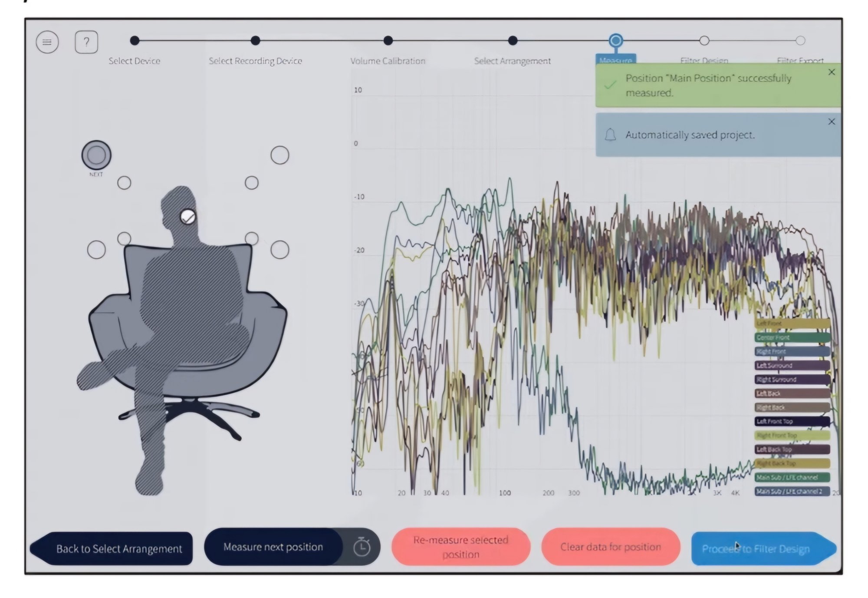Click the Select Device step tab
The width and height of the screenshot is (868, 598).
[x=135, y=41]
